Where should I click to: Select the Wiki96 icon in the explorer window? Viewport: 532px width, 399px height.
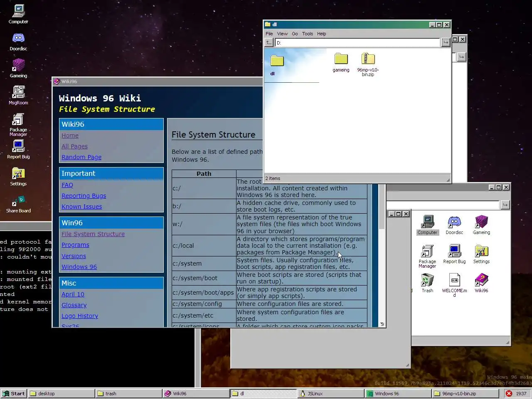tap(481, 283)
